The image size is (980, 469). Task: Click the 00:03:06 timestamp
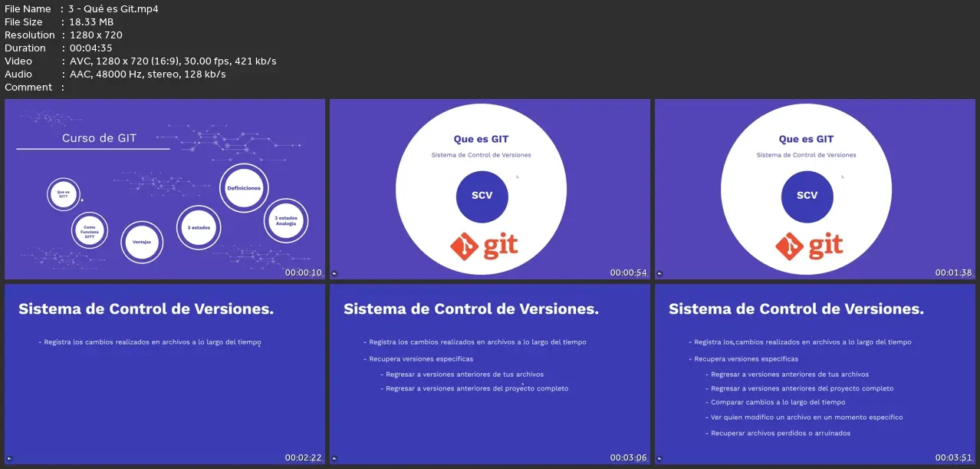pos(629,457)
